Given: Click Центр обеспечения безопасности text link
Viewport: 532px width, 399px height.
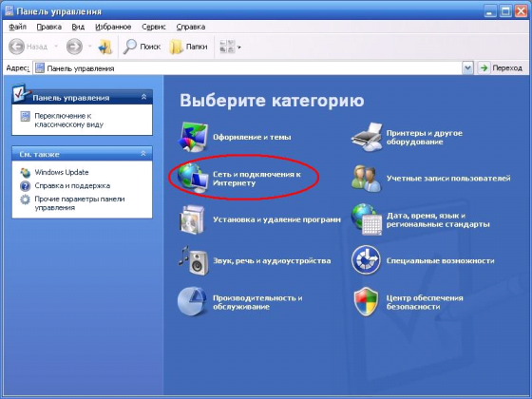Looking at the screenshot, I should [425, 302].
